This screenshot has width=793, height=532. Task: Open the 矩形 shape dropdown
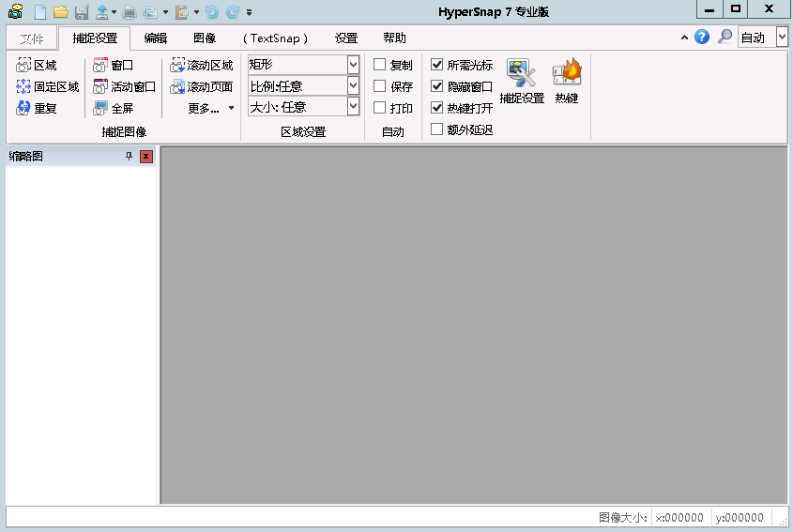point(353,65)
